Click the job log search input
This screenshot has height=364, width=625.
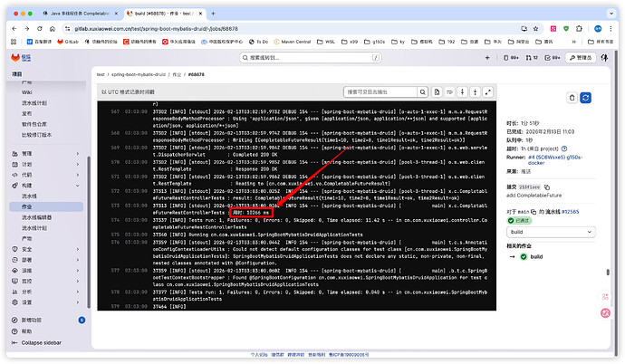tap(380, 92)
